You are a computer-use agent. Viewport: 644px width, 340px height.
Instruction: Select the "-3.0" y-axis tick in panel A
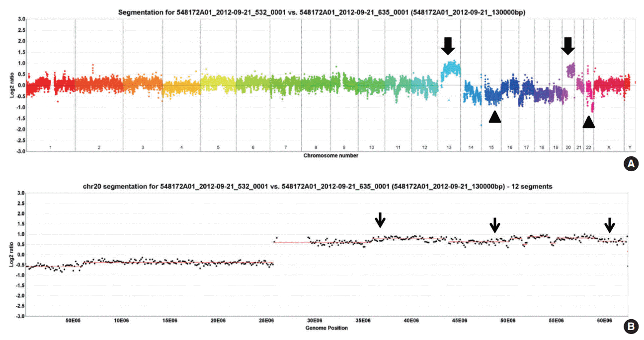pyautogui.click(x=20, y=151)
